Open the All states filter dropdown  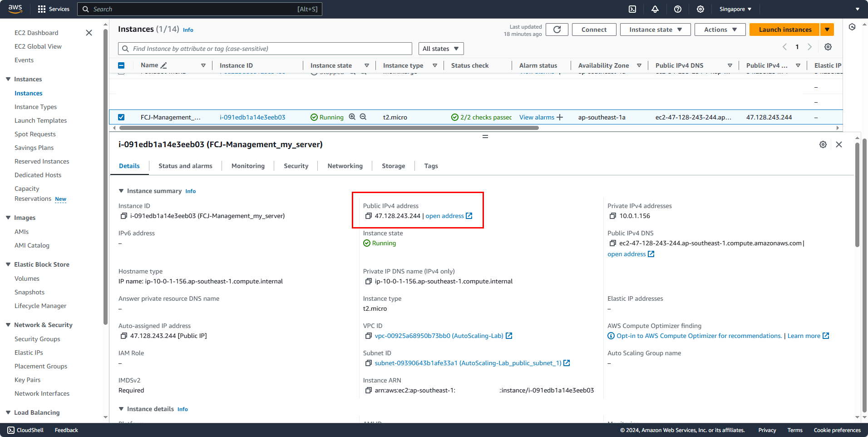(x=440, y=48)
